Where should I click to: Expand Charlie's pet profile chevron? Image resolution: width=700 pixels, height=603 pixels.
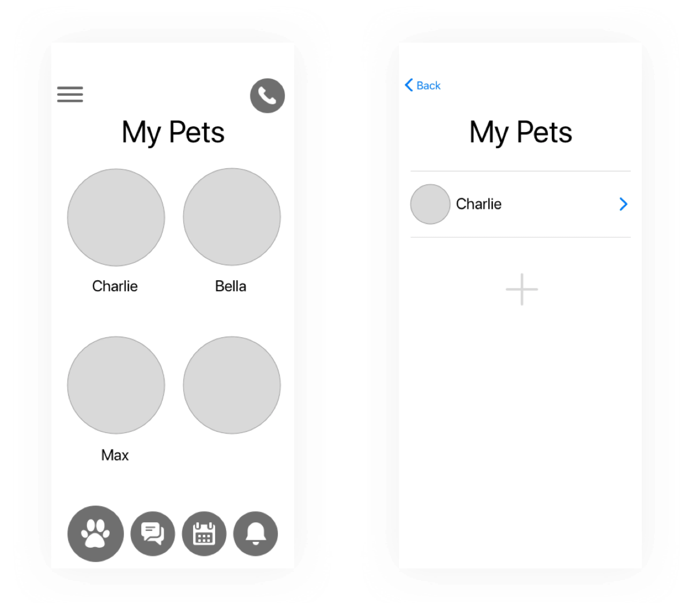pyautogui.click(x=623, y=204)
